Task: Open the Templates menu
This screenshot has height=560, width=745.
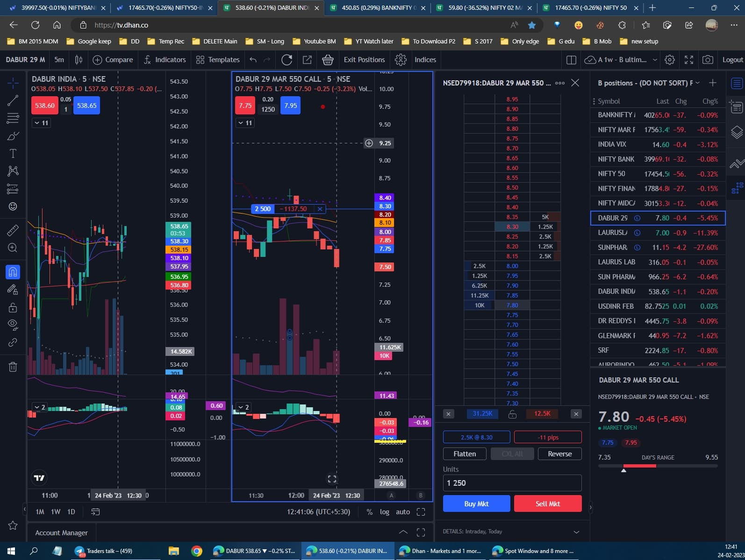Action: pos(218,60)
